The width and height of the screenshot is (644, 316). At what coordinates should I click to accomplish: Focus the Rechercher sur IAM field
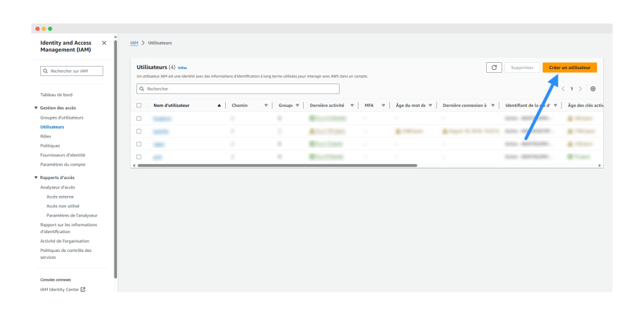pyautogui.click(x=72, y=71)
